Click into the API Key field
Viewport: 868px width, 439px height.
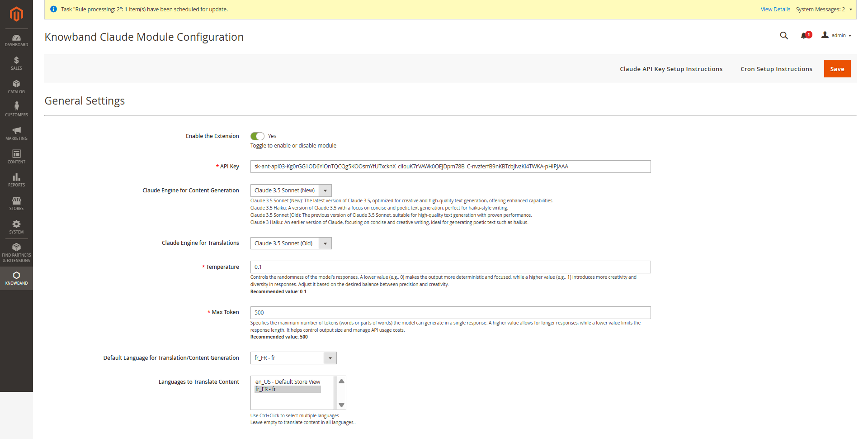450,167
